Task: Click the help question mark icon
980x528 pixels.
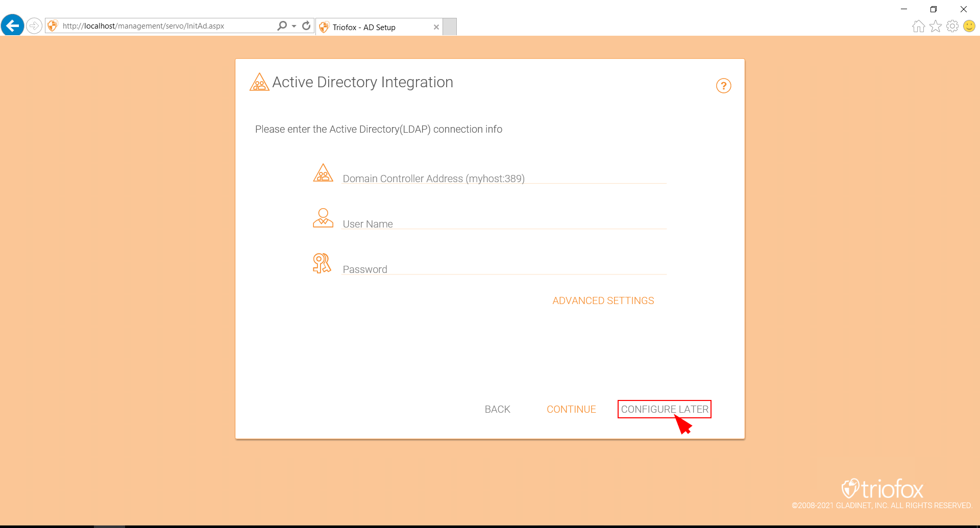Action: (723, 86)
